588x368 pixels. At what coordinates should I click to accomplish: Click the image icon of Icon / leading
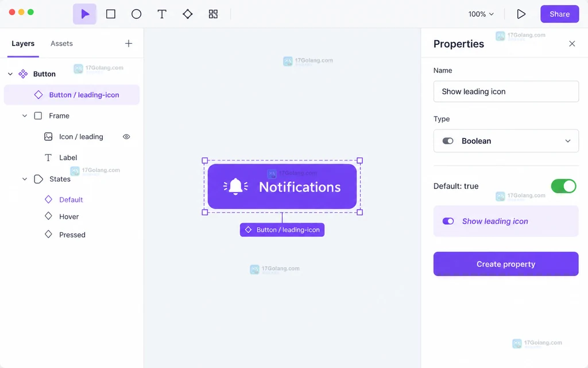pyautogui.click(x=48, y=137)
